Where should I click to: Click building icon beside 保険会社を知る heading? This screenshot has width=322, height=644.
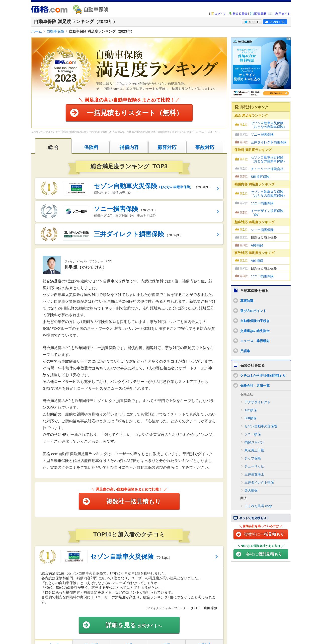point(235,365)
